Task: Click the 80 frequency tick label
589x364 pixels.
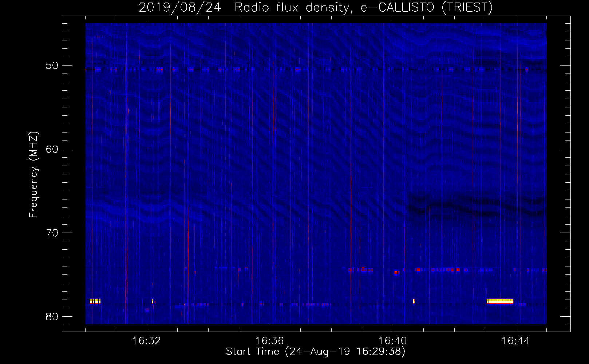Action: (x=52, y=317)
